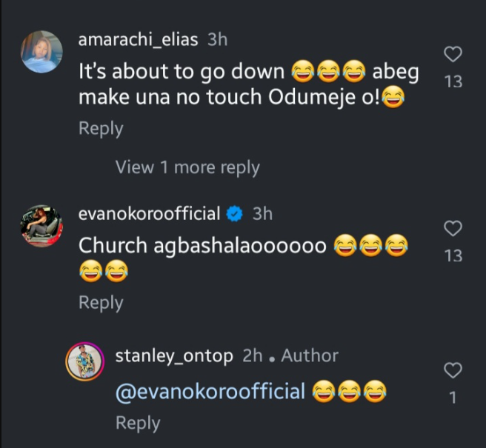The width and height of the screenshot is (486, 448).
Task: Reply to stanley_ontop's comment
Action: (138, 423)
